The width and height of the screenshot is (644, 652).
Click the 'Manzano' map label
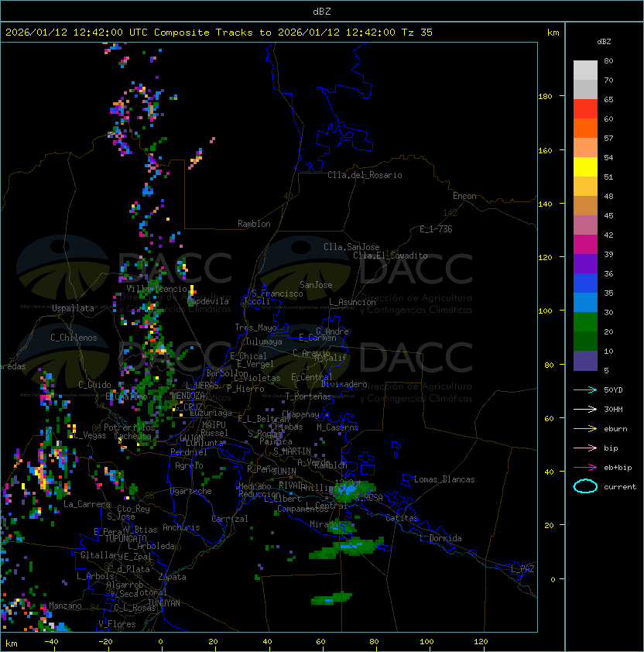(65, 606)
